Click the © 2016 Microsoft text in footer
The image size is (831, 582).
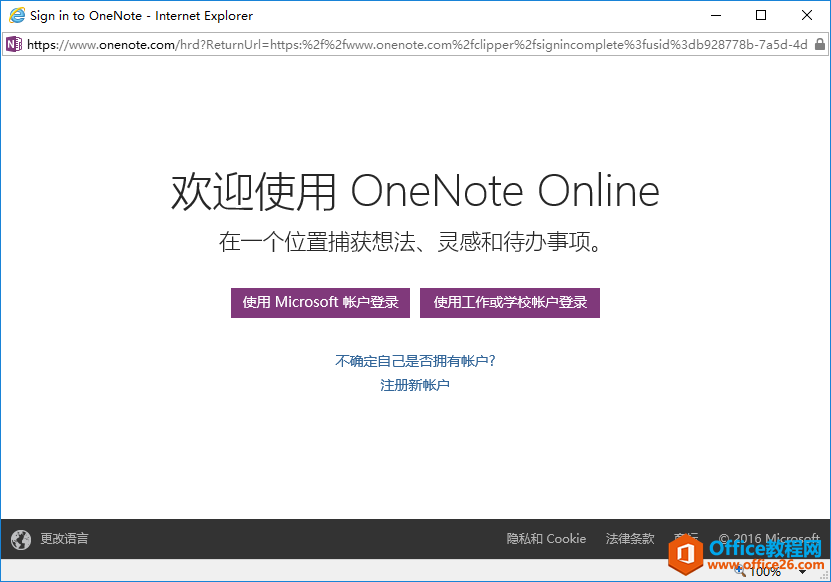pyautogui.click(x=768, y=538)
